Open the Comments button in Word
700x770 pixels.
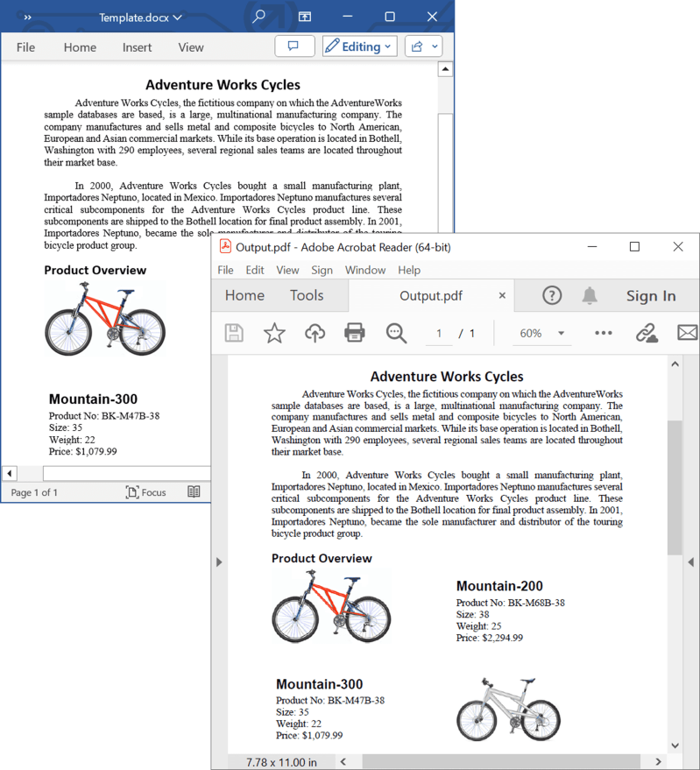294,46
